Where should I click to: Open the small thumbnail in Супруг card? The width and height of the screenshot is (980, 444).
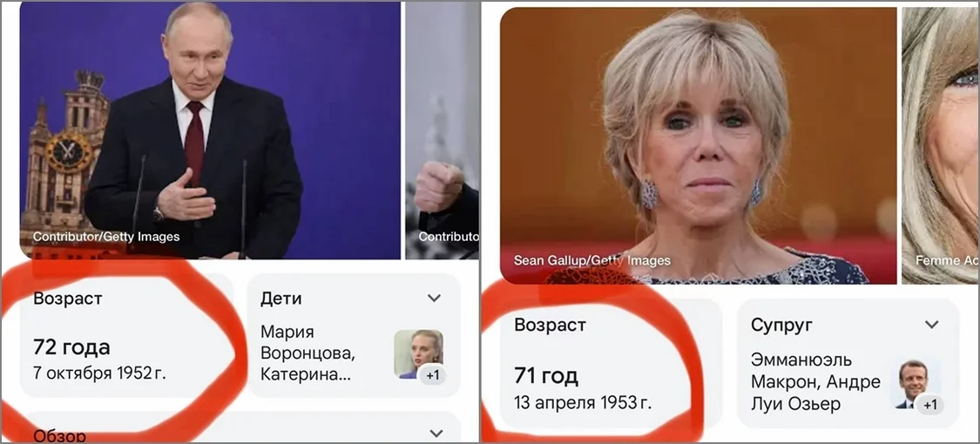[x=915, y=384]
